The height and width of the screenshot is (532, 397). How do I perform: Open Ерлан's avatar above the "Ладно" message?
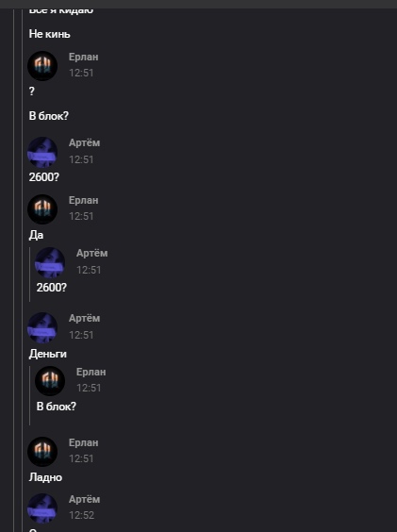(x=42, y=452)
